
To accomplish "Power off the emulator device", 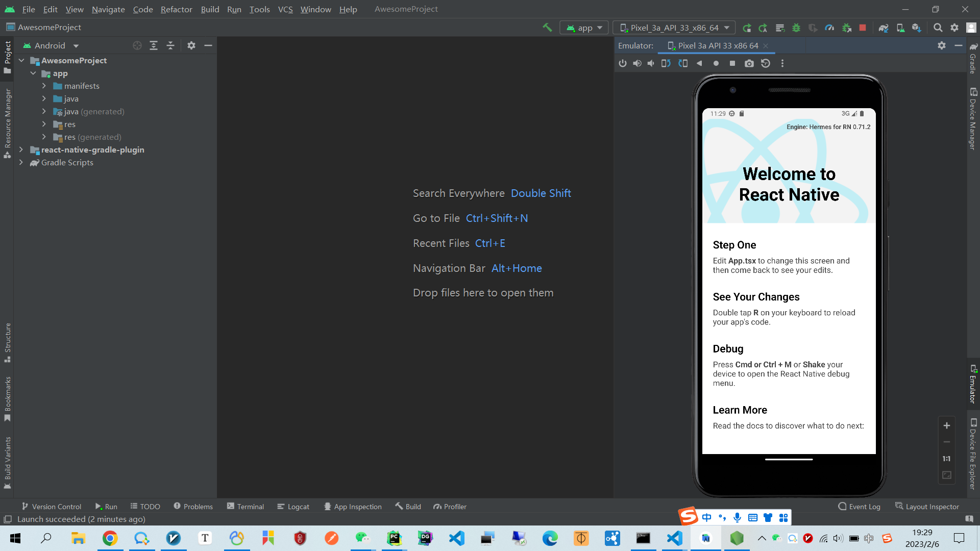I will coord(623,63).
